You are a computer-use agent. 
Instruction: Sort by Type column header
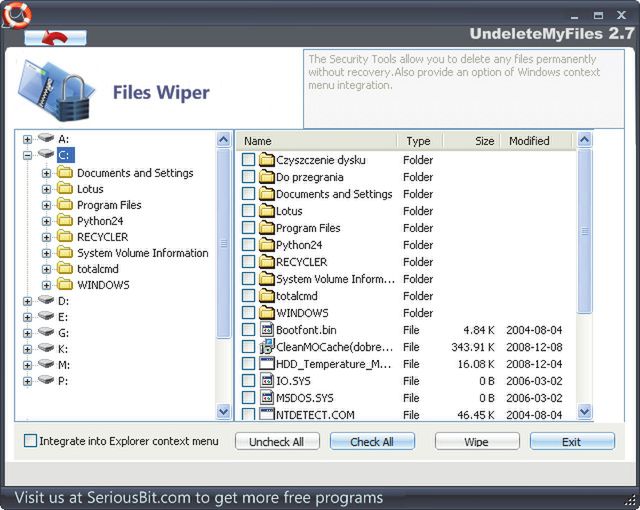(x=420, y=141)
